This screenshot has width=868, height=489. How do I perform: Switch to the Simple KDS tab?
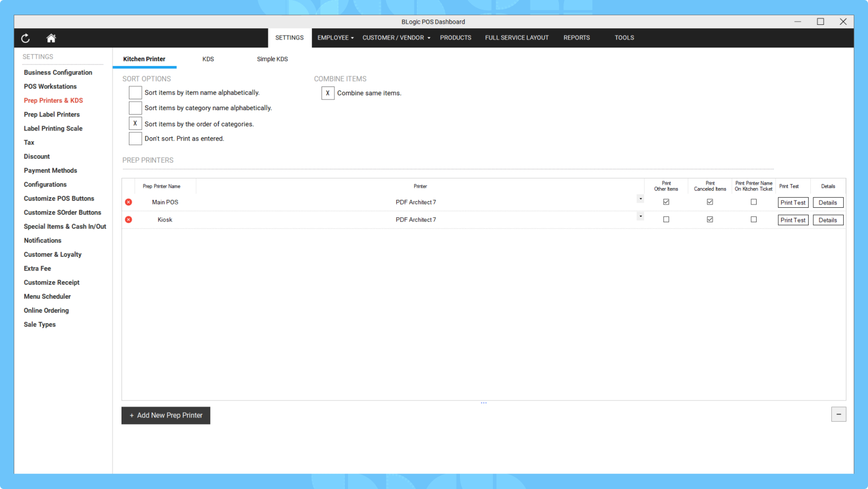click(x=272, y=59)
